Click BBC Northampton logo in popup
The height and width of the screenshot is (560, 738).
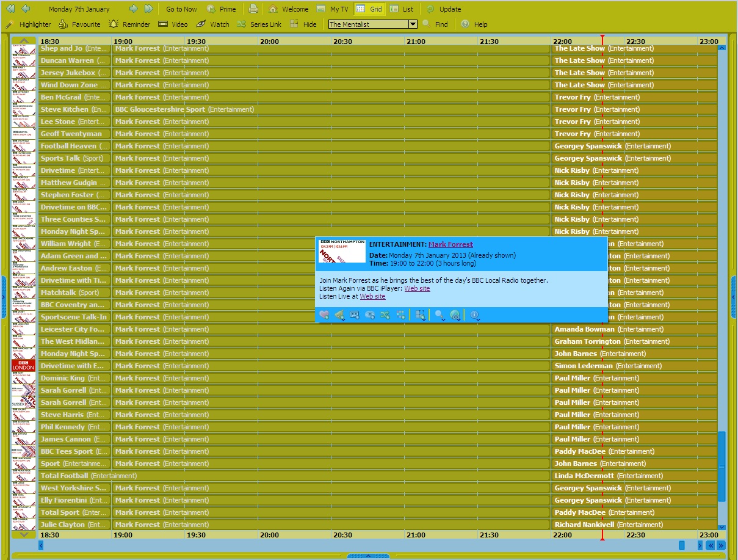342,250
